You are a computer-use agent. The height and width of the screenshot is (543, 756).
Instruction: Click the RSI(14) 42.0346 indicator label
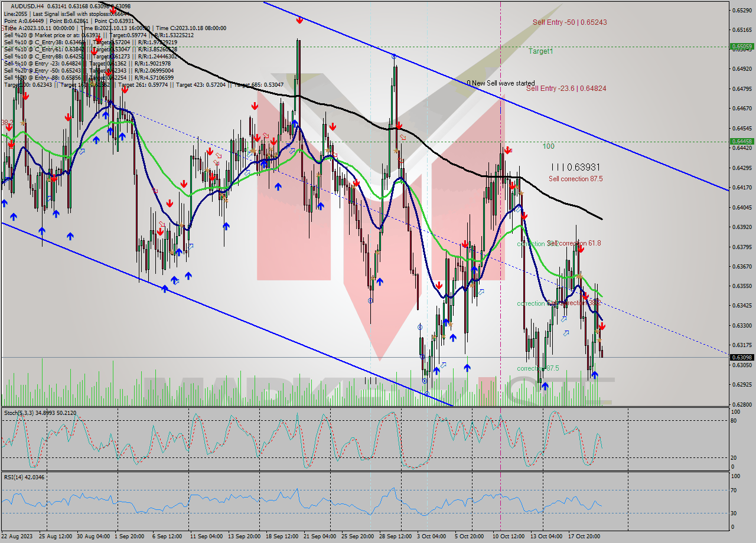[24, 477]
